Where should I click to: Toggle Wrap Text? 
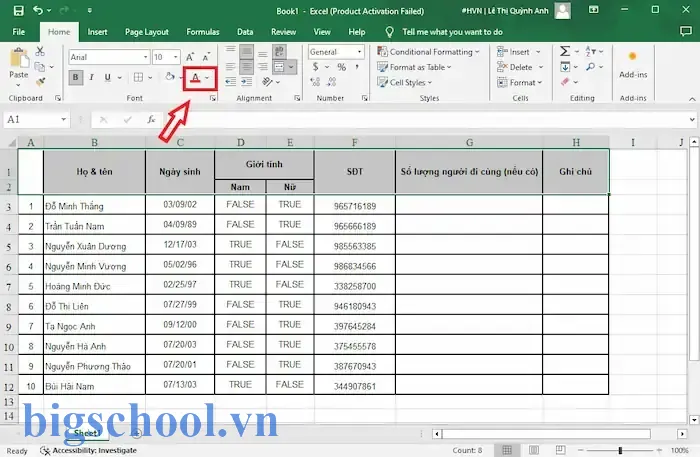coord(280,51)
